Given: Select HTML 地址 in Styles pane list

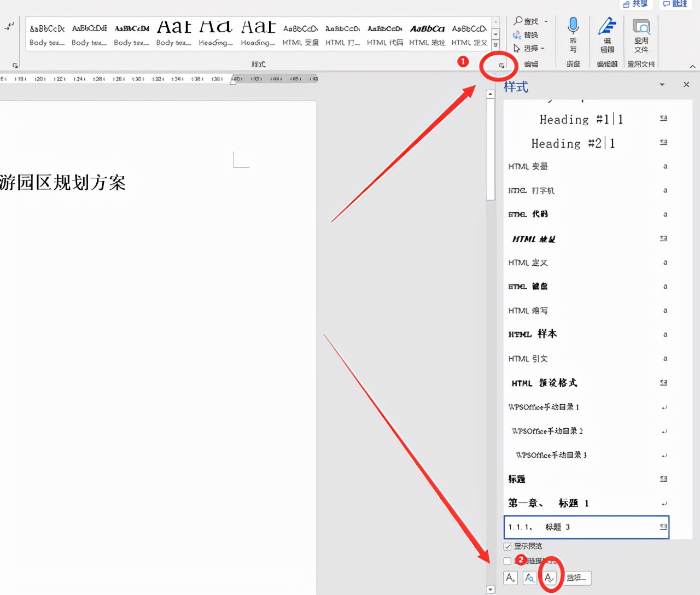Looking at the screenshot, I should tap(586, 238).
